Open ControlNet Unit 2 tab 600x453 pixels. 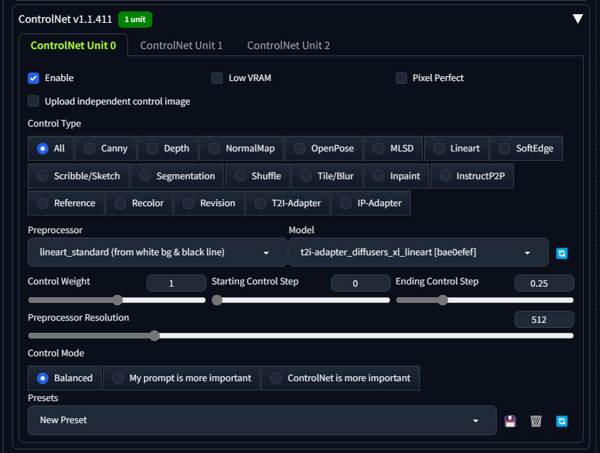[x=288, y=46]
